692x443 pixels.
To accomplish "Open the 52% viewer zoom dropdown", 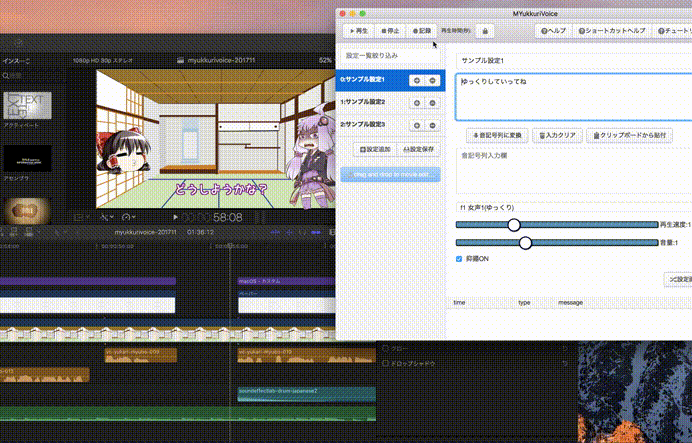I will 327,60.
